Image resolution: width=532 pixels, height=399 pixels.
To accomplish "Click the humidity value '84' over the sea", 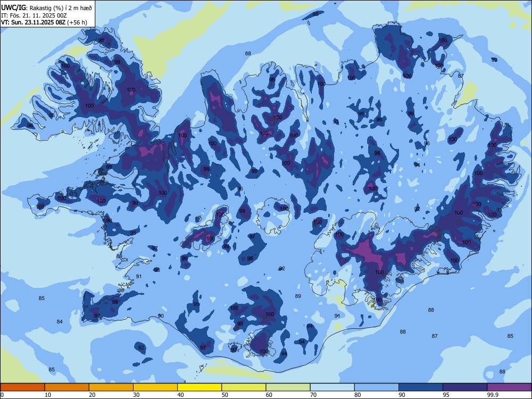I will (60, 322).
